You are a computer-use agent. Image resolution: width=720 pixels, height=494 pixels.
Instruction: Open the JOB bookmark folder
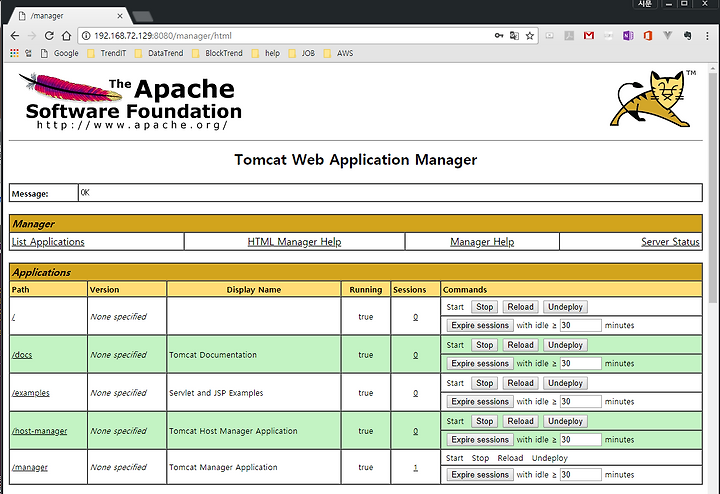302,53
